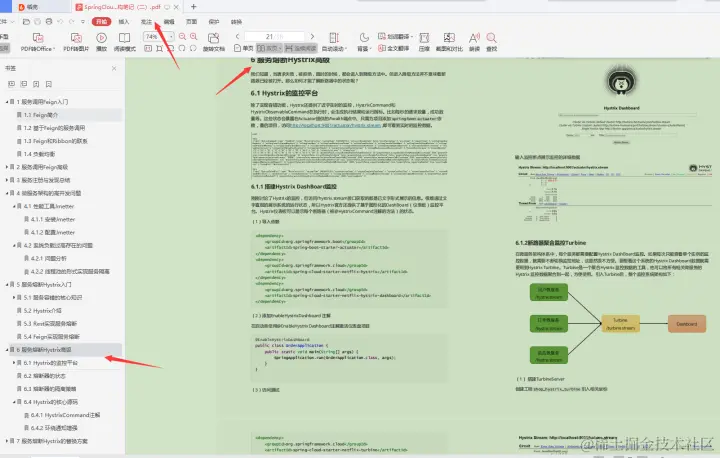This screenshot has height=458, width=720.
Task: Collapse bookmark chapter 5 Hystrix intro
Action: click(x=6, y=285)
